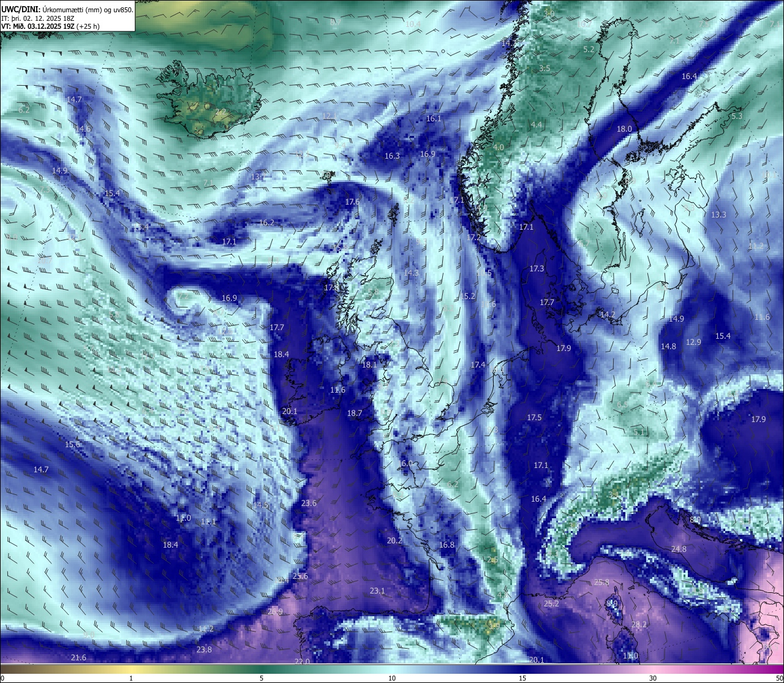
Task: Click the 20.2 value label
Action: 394,540
